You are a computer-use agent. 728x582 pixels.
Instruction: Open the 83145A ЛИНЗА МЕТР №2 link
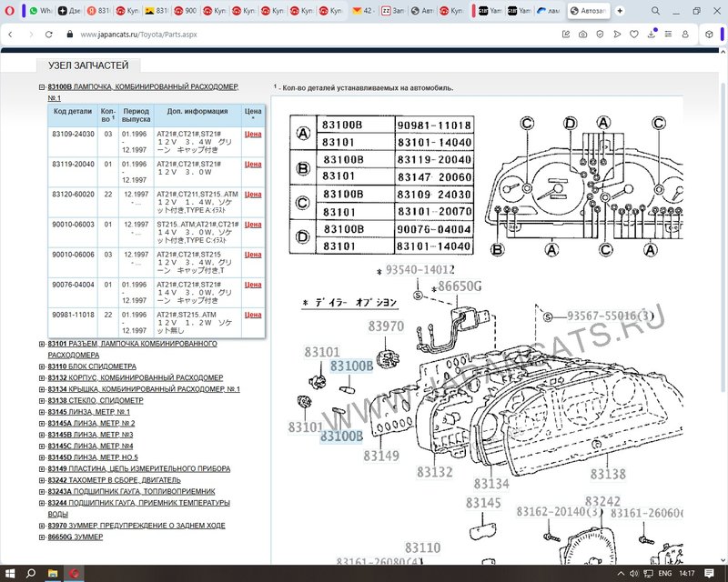point(92,423)
